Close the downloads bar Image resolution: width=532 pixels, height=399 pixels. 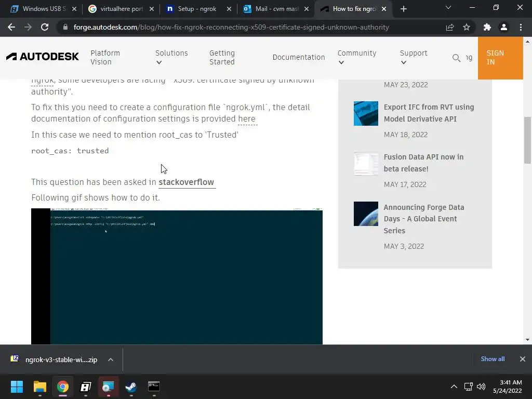pyautogui.click(x=523, y=359)
